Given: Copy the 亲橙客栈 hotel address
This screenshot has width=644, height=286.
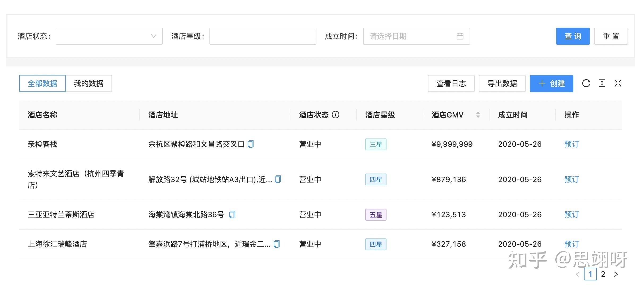Looking at the screenshot, I should pyautogui.click(x=251, y=144).
